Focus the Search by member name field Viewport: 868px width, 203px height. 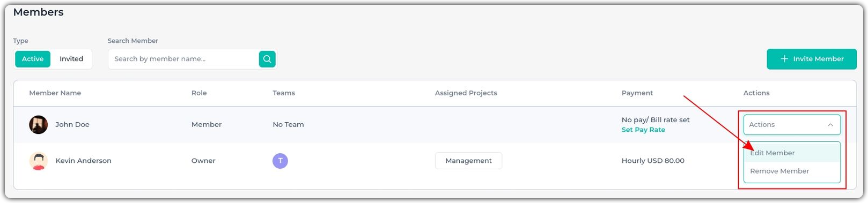183,59
